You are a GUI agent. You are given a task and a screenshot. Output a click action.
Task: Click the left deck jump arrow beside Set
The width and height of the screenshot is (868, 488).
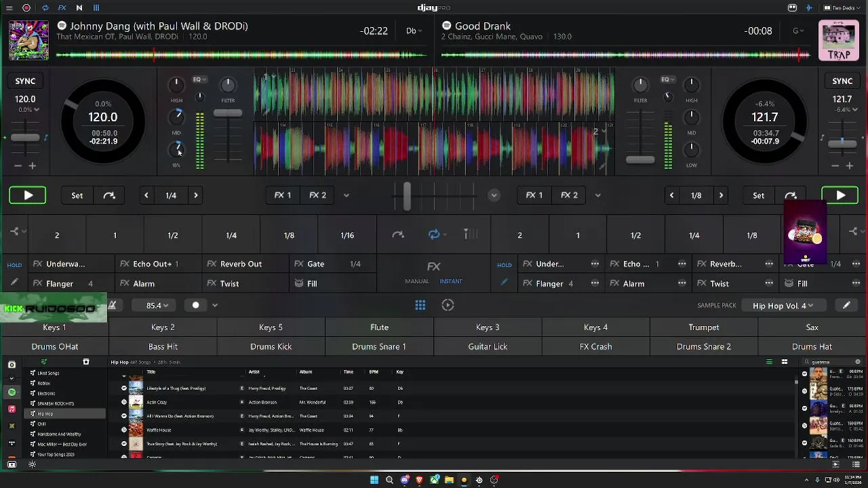[109, 196]
